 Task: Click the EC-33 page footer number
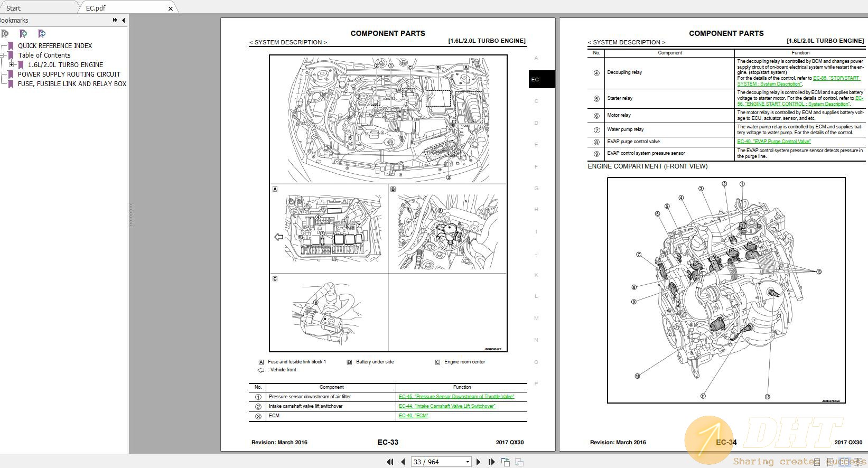[x=388, y=442]
